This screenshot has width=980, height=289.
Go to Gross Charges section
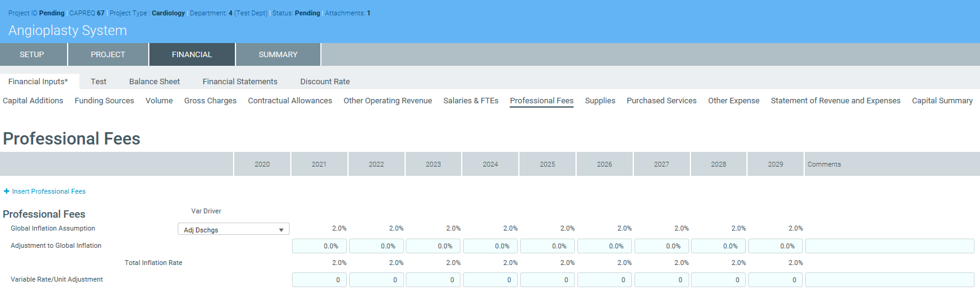click(x=210, y=100)
